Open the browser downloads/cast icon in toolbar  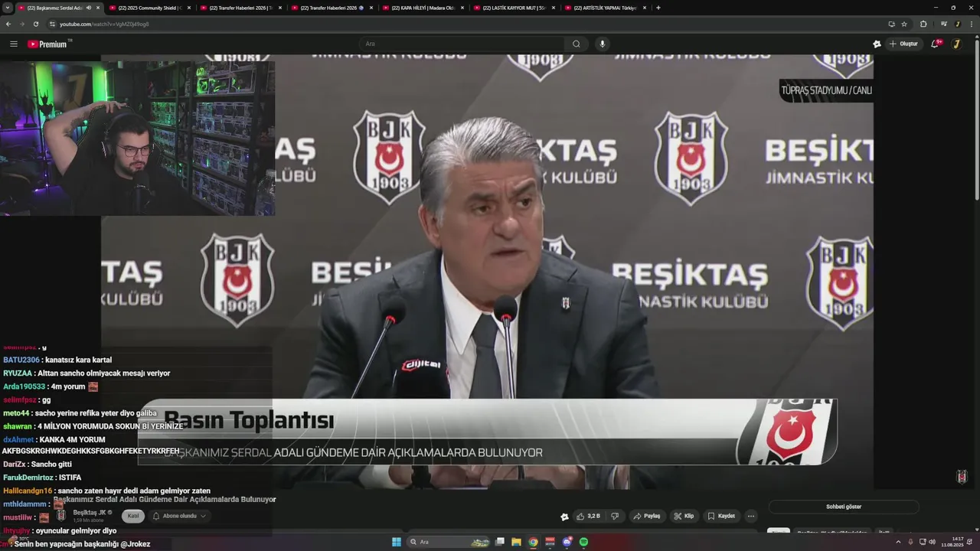(891, 24)
